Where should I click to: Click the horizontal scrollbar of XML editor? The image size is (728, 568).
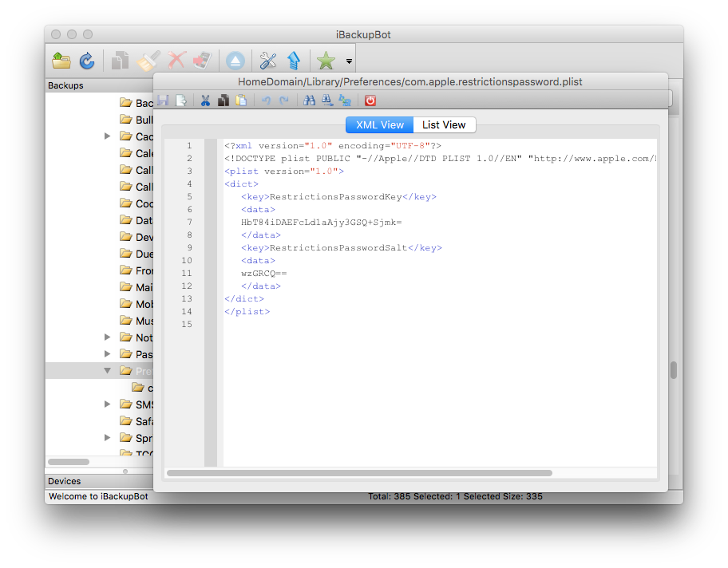[359, 473]
